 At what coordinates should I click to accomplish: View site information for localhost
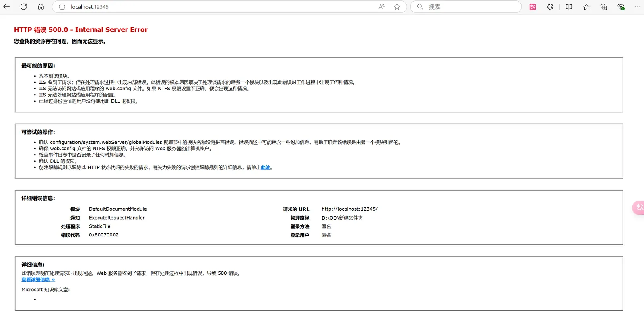[62, 7]
